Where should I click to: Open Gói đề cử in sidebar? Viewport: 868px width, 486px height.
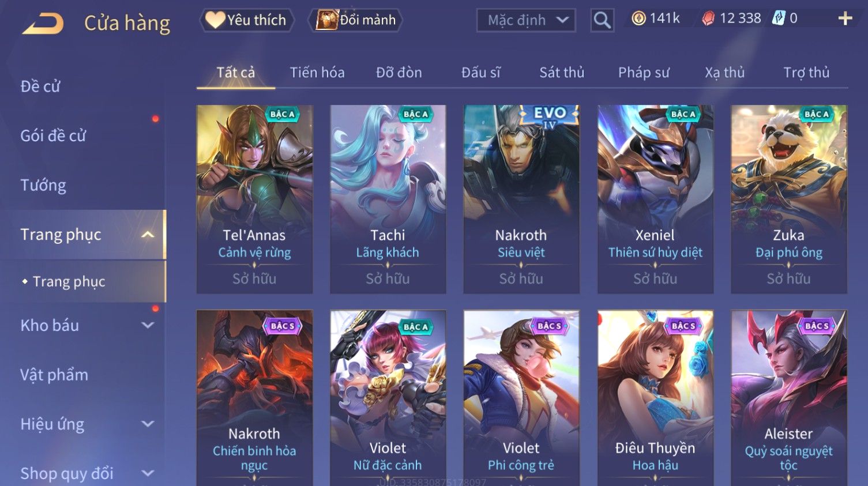coord(53,136)
